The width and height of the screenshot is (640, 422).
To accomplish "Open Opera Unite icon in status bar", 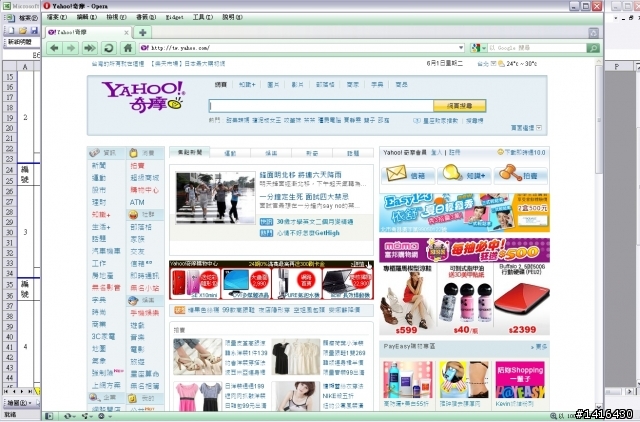I will 86,416.
